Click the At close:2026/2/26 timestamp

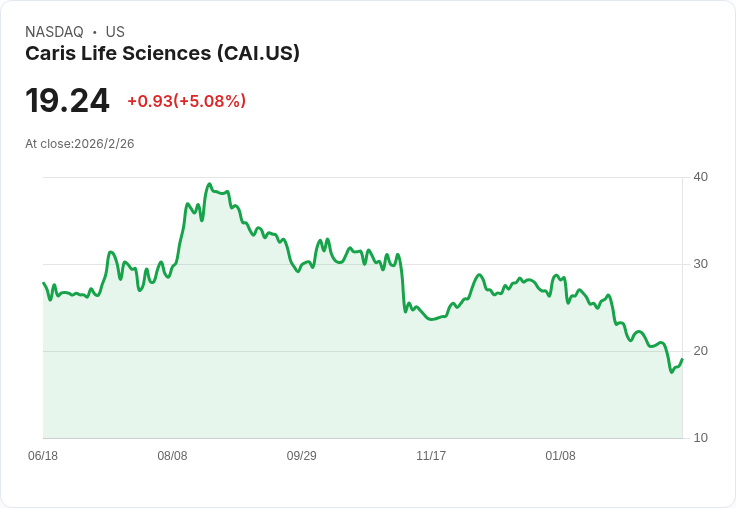(80, 144)
